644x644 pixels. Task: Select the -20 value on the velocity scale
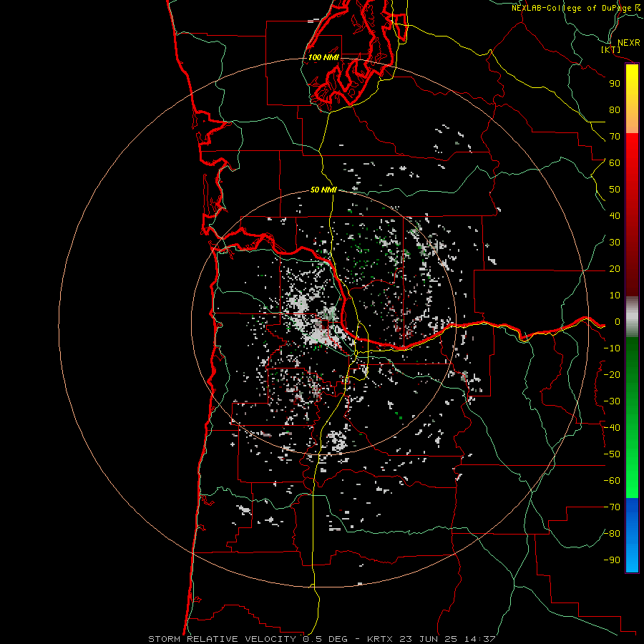coord(612,374)
